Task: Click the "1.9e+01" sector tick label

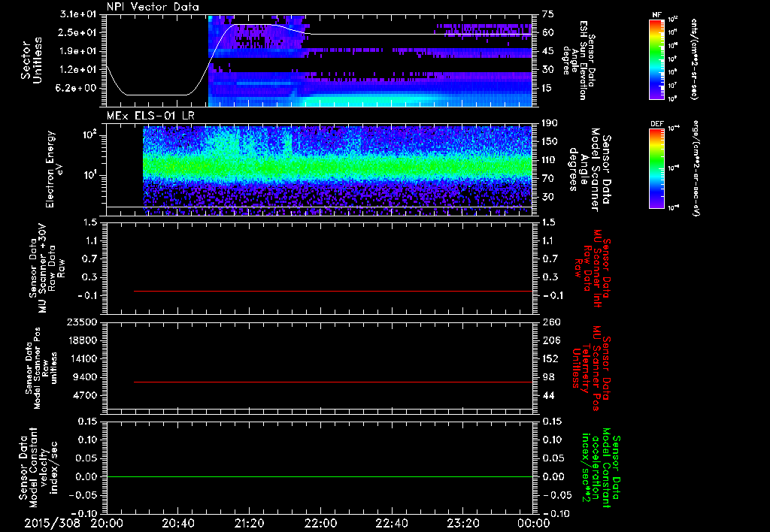Action: point(77,51)
